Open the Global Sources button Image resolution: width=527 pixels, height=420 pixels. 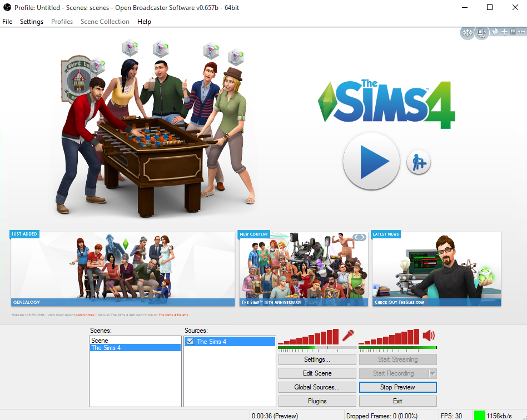coord(317,387)
